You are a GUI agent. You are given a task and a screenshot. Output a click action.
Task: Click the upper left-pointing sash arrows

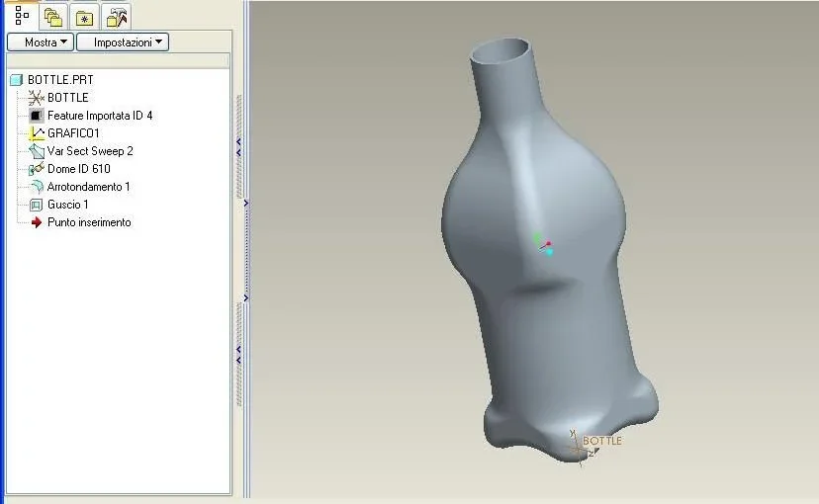pos(238,147)
